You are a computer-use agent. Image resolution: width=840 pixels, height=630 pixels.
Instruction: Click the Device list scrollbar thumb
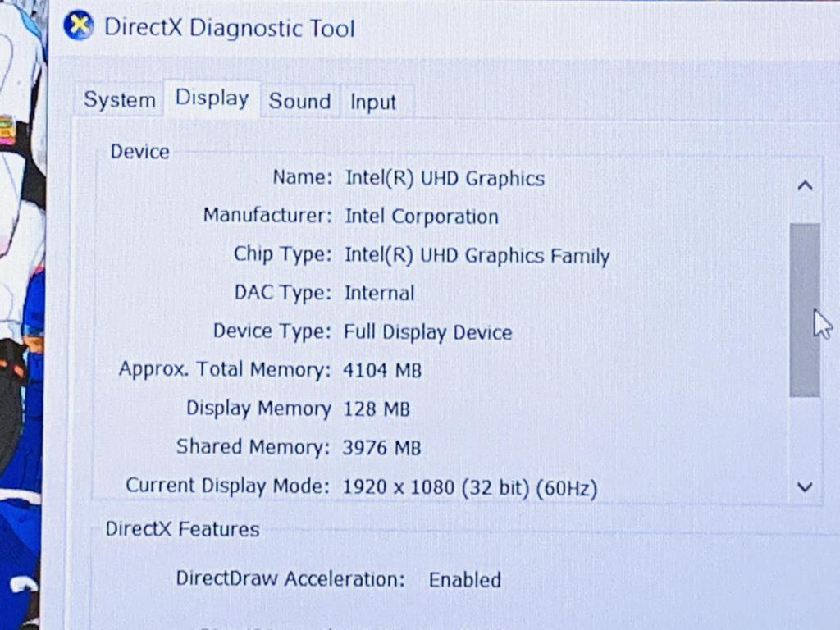[x=805, y=310]
